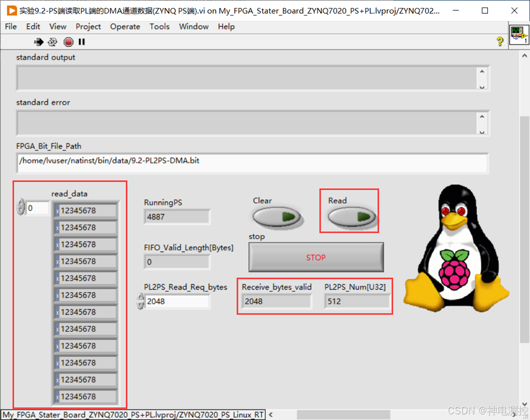This screenshot has width=530, height=420.
Task: Minimize the LabVIEW window
Action: 456,10
